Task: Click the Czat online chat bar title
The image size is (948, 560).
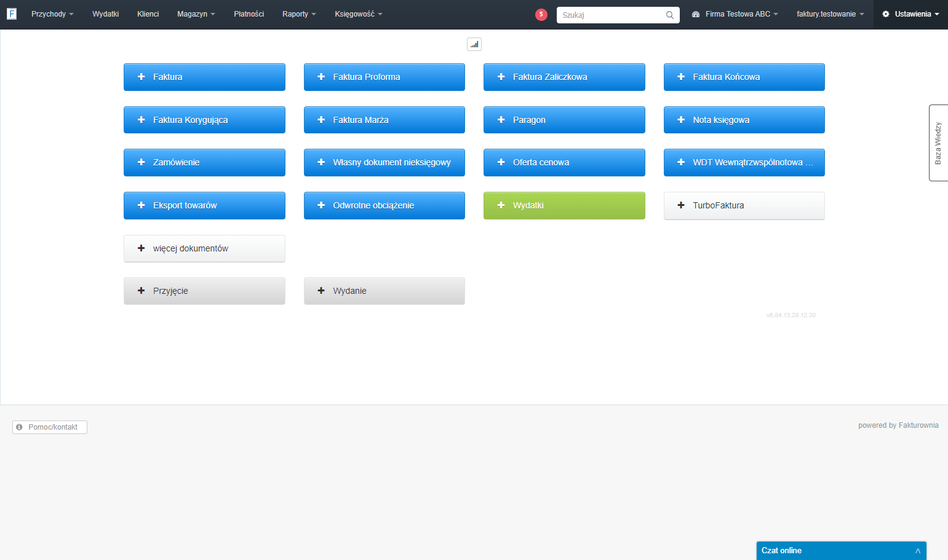Action: (x=781, y=551)
